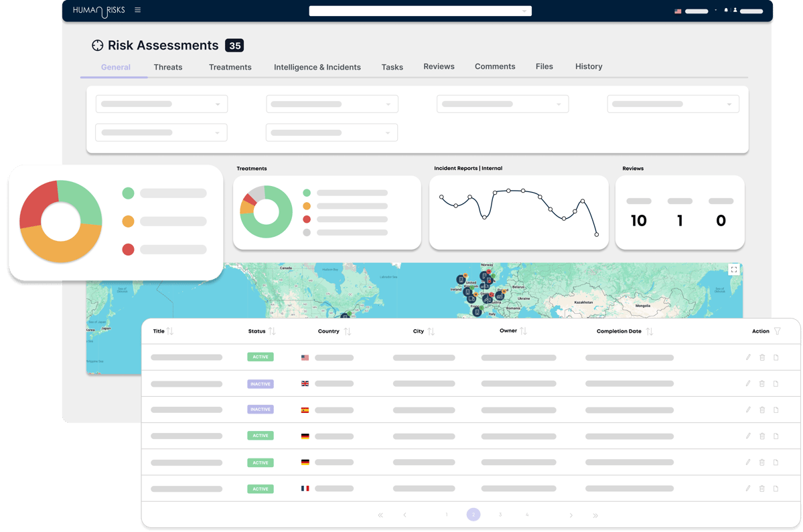This screenshot has width=803, height=532.
Task: Open the Intelligence & Incidents tab
Action: (x=317, y=67)
